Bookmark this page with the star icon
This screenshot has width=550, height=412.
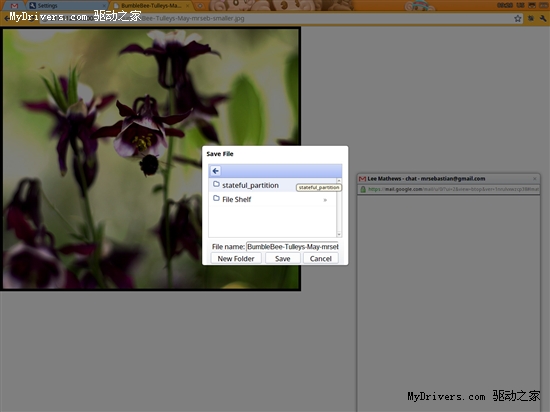(x=518, y=18)
